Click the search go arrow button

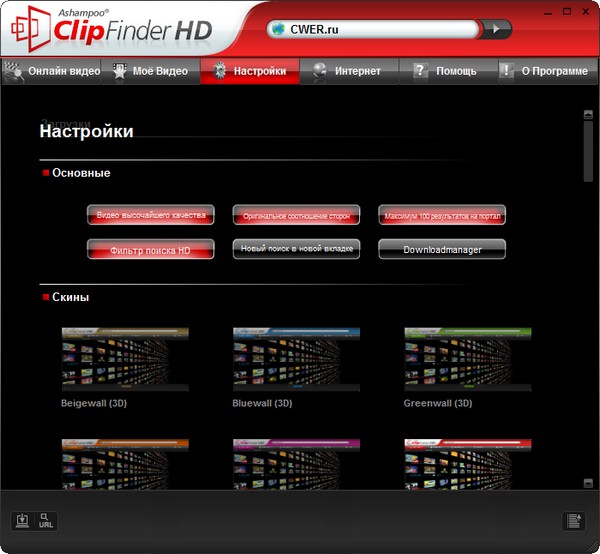pos(496,29)
